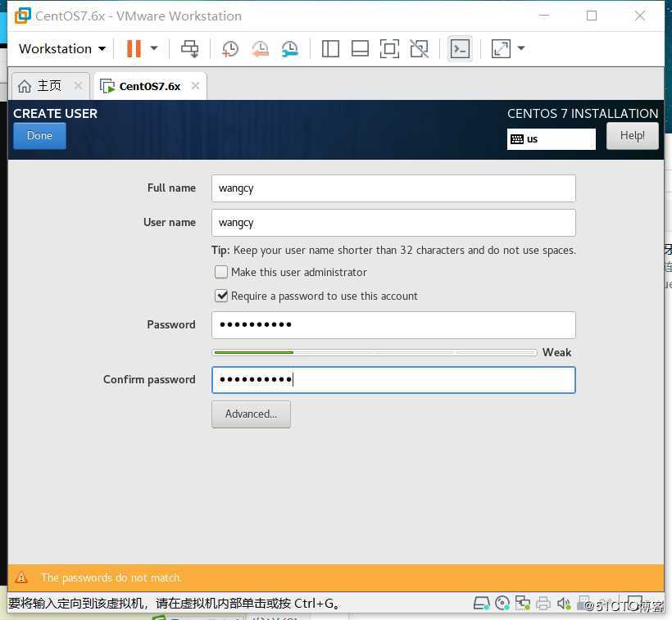Click the sound card status icon
672x620 pixels.
[x=564, y=604]
